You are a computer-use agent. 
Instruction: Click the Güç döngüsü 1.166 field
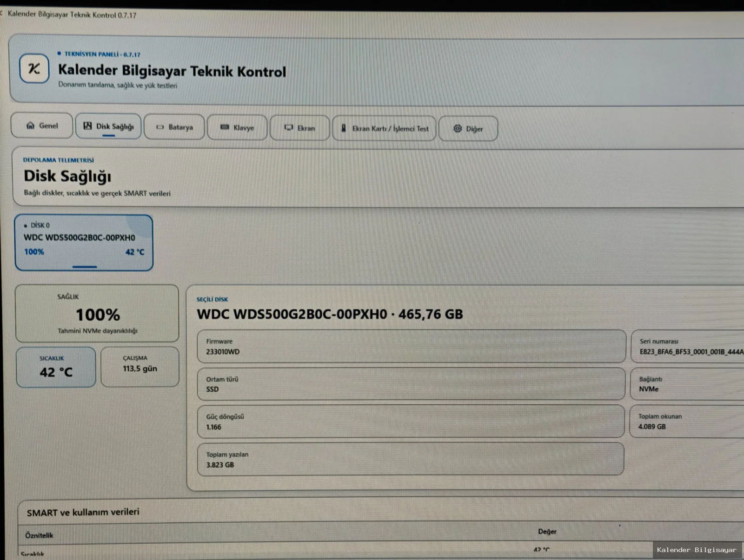tap(411, 422)
